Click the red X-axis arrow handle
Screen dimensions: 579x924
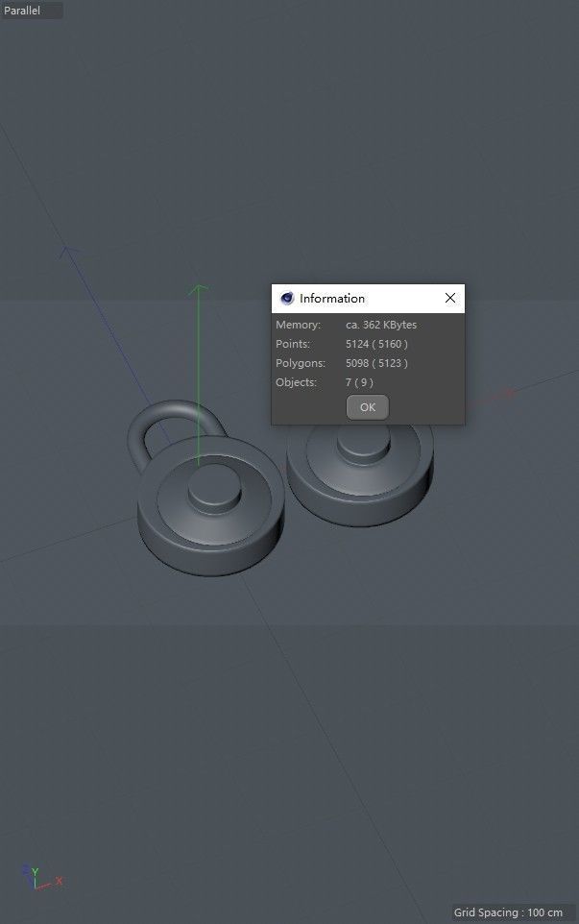(x=509, y=393)
